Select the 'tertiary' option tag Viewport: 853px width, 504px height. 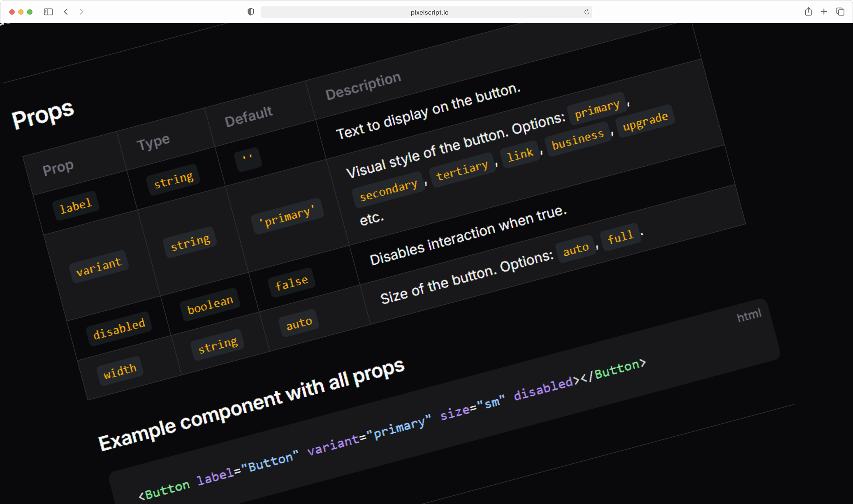click(462, 170)
